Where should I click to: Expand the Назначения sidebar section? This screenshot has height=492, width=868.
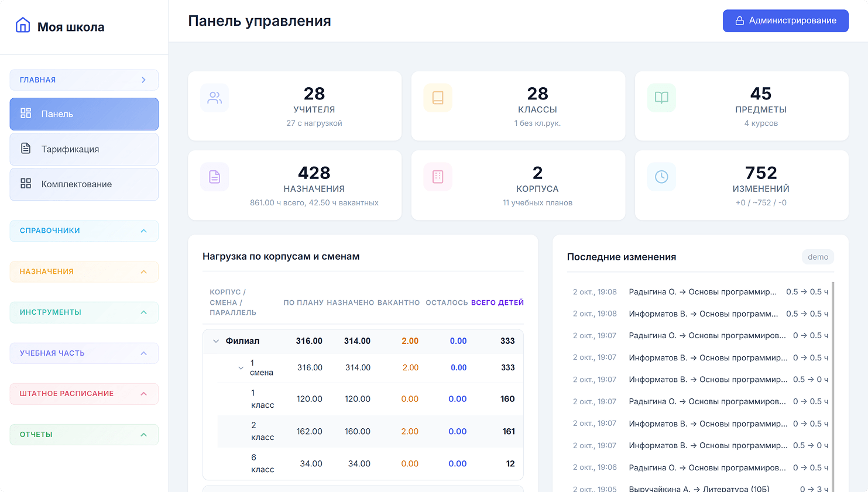tap(84, 271)
